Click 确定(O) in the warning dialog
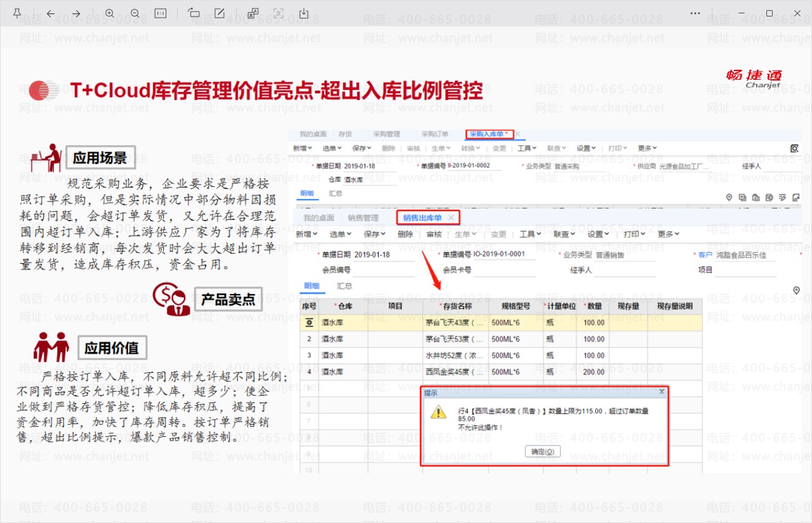Screen dimensions: 812x523 [x=542, y=451]
